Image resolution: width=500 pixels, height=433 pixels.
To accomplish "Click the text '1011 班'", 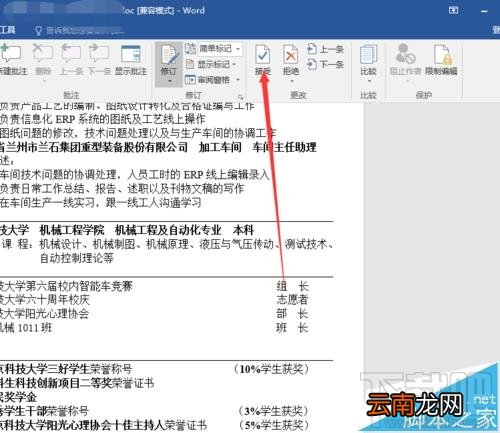I will pos(35,328).
